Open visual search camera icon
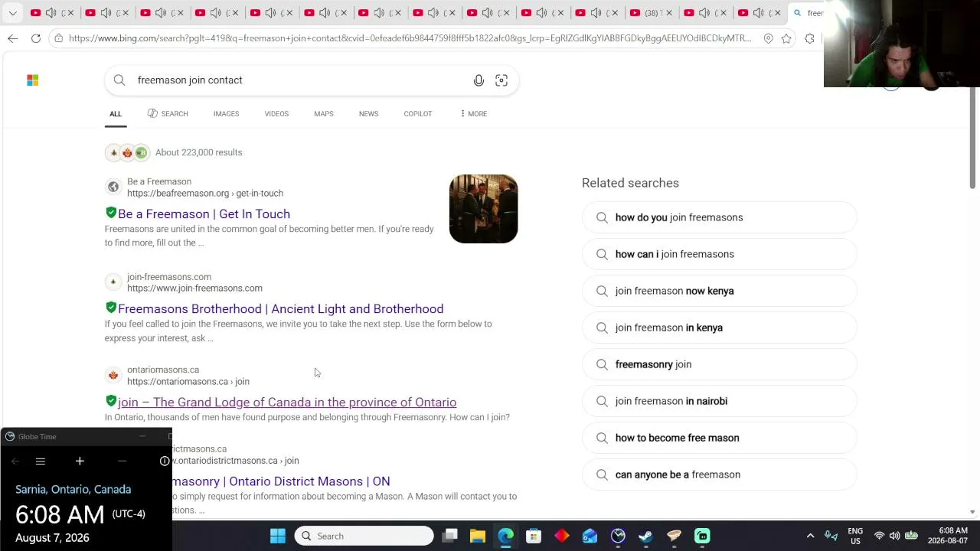Screen dimensions: 980x551 501,80
